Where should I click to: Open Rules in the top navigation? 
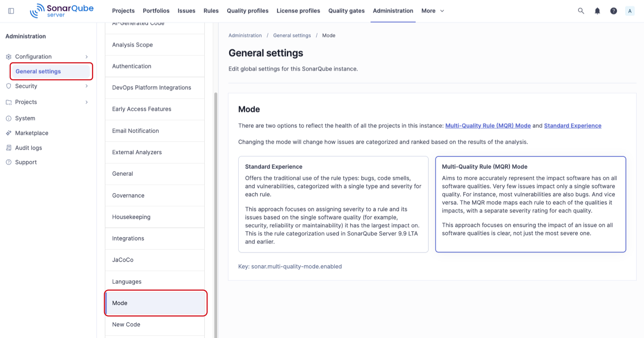(211, 11)
